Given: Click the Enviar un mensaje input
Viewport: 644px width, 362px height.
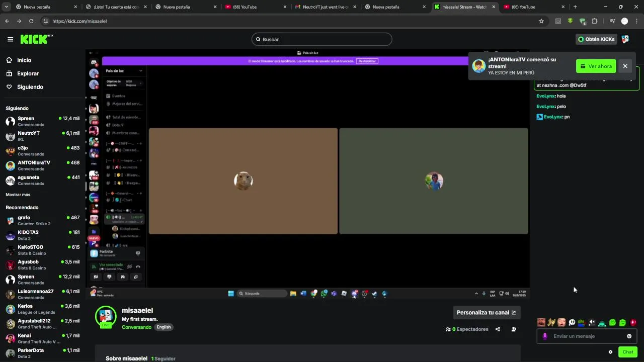Looking at the screenshot, I should 586,336.
